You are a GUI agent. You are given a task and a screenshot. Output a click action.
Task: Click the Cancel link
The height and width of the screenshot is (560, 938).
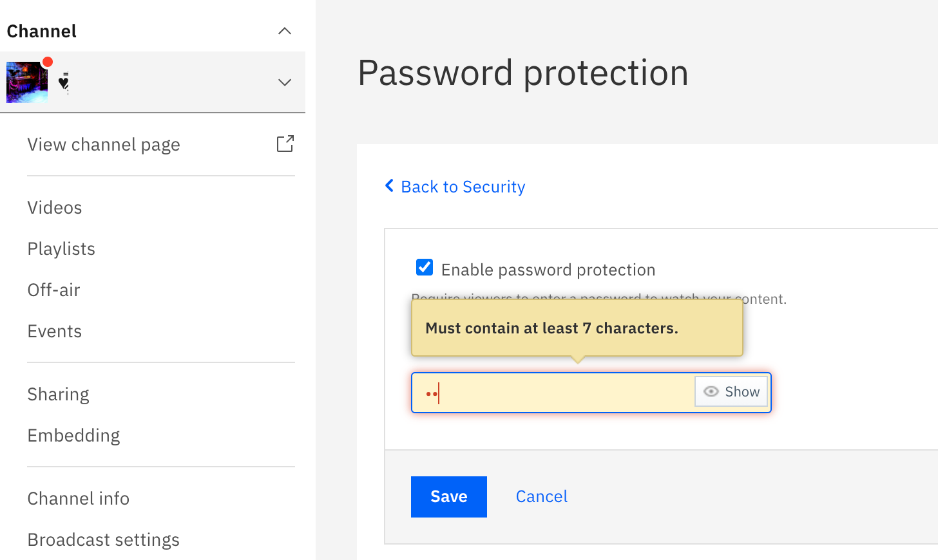542,496
